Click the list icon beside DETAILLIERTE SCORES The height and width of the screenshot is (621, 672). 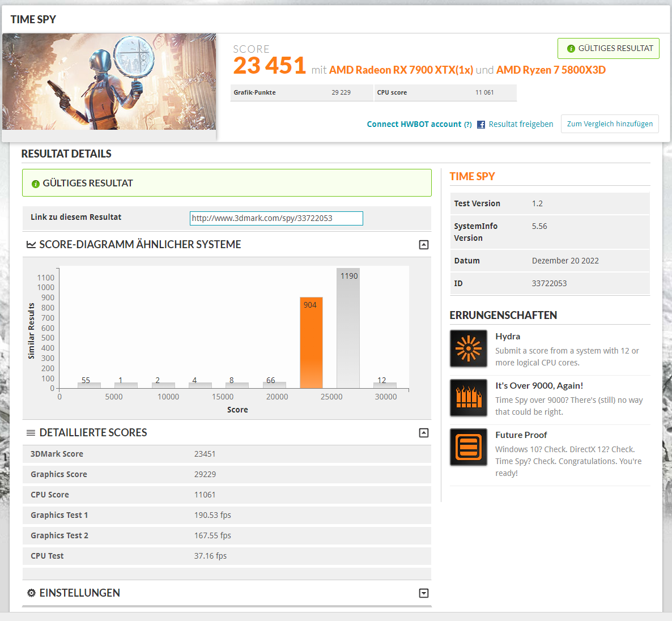click(31, 433)
